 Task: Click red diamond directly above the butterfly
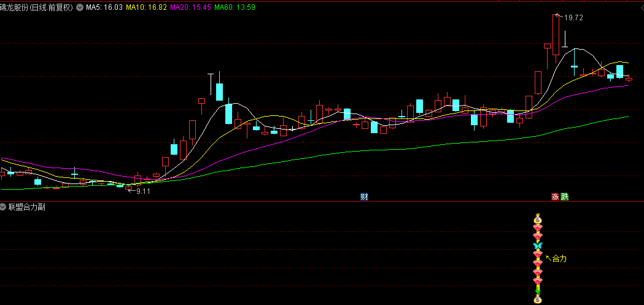538,237
